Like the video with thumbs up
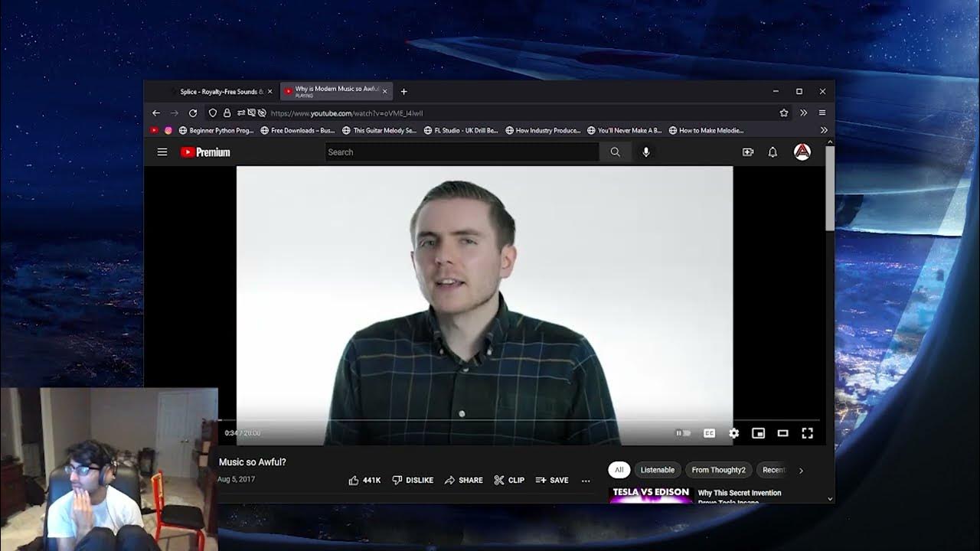This screenshot has height=551, width=980. pos(364,480)
